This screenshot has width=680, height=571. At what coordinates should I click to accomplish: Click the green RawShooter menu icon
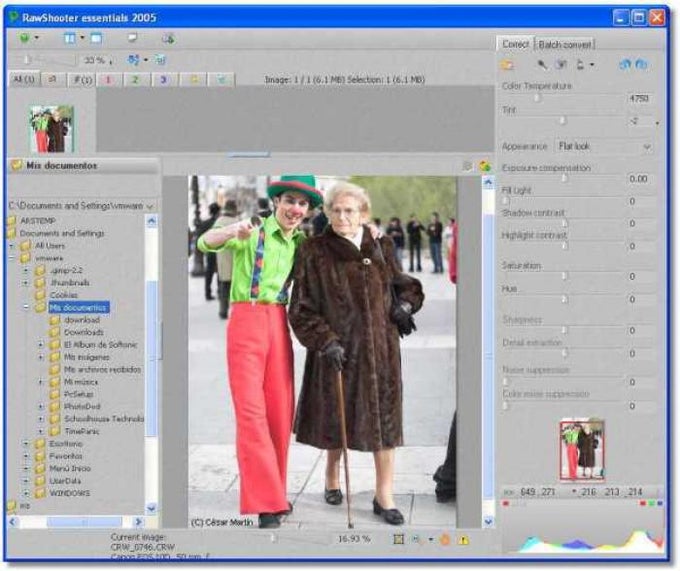pyautogui.click(x=25, y=38)
